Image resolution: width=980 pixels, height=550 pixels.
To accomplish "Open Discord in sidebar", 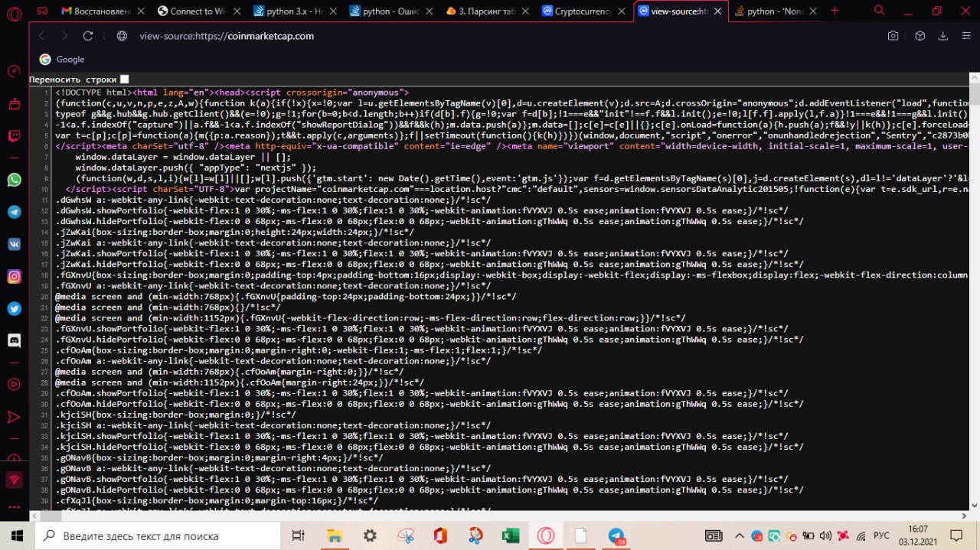I will (14, 340).
